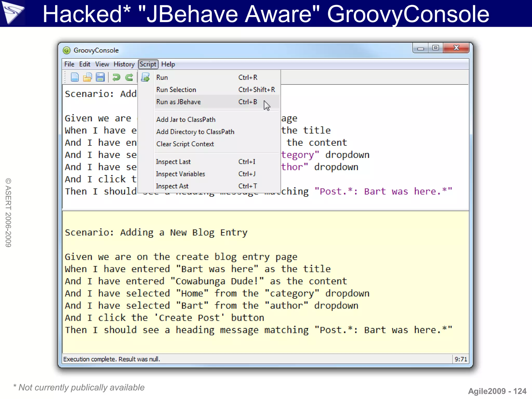This screenshot has height=399, width=532.
Task: Open the History menu
Action: click(124, 64)
